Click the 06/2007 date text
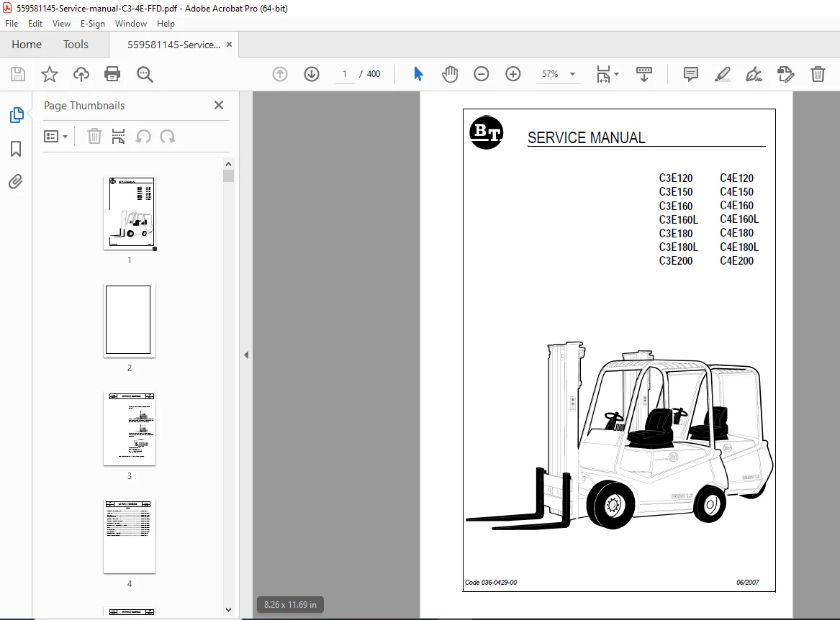 pos(747,583)
